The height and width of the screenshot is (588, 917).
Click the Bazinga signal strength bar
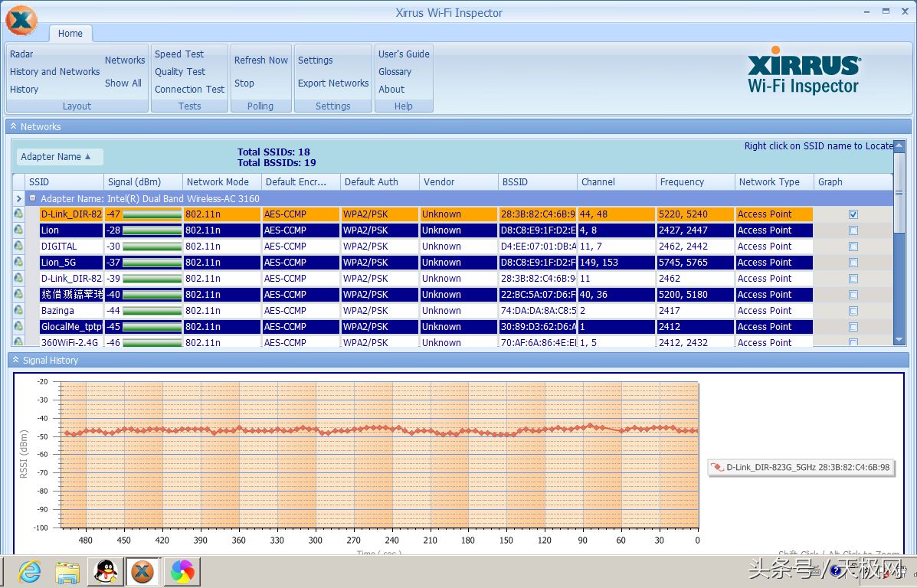(152, 311)
